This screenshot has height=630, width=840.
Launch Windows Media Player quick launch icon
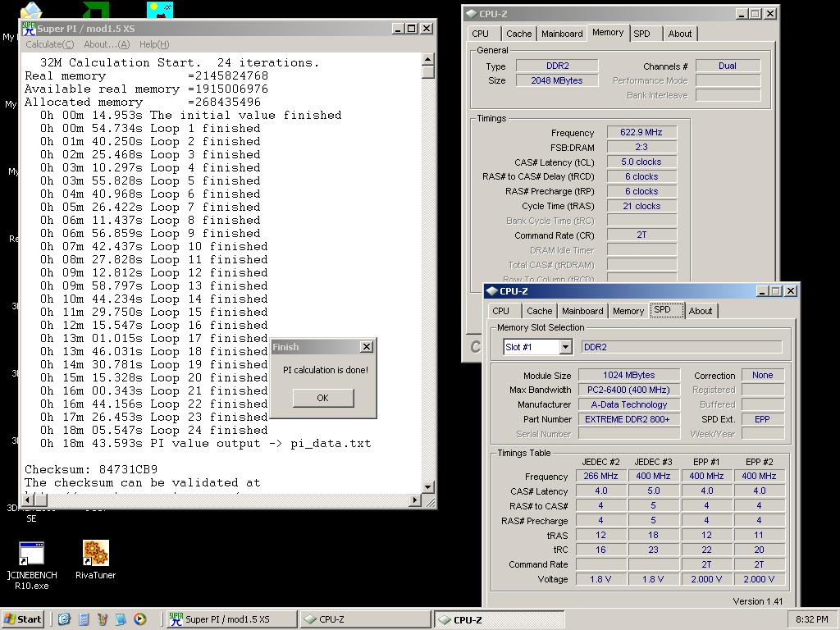pos(139,619)
